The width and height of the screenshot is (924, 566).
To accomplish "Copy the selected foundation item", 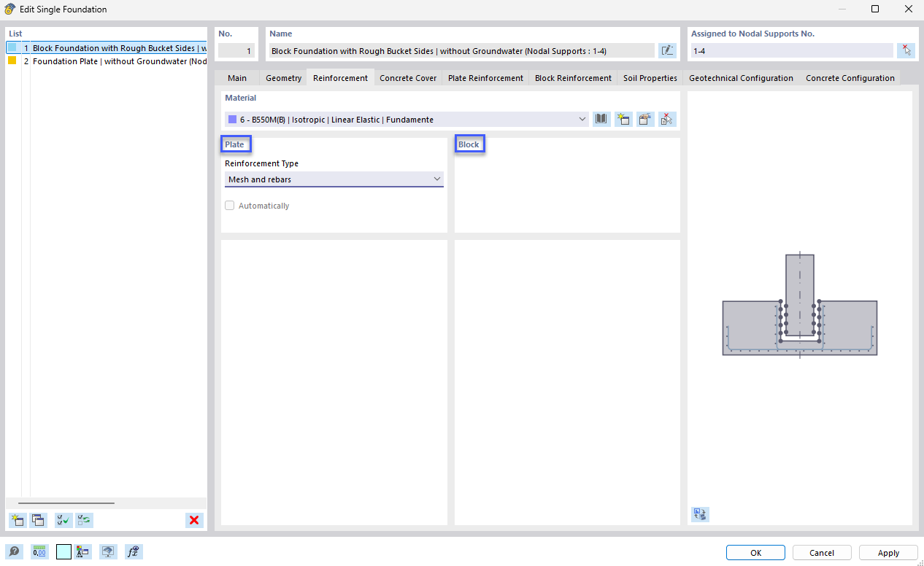I will coord(38,520).
